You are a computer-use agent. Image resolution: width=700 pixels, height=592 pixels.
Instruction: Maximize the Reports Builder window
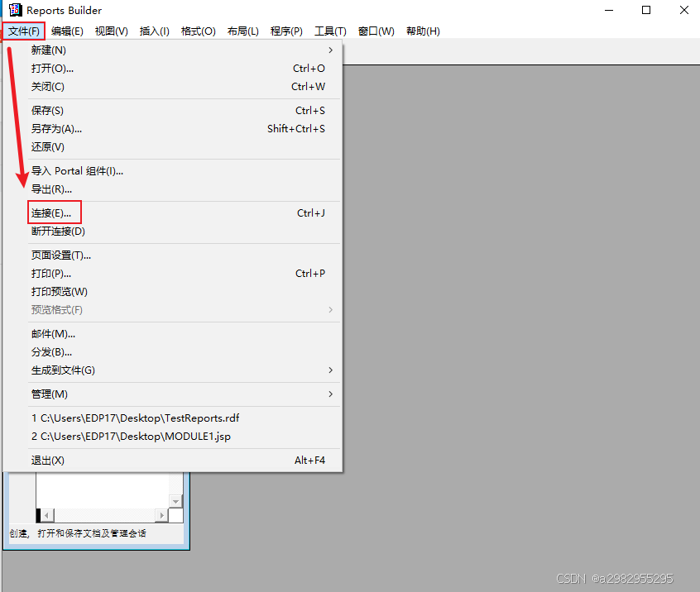(646, 10)
